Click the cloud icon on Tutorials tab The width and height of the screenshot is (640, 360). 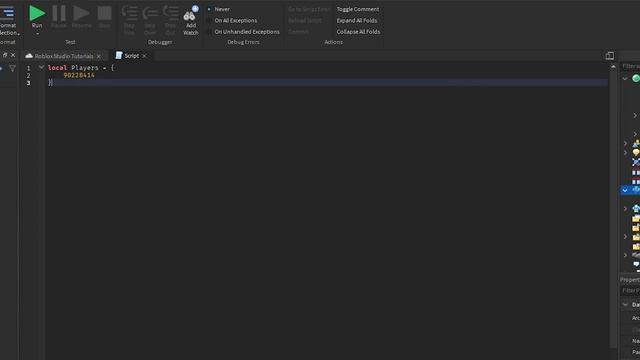point(29,56)
